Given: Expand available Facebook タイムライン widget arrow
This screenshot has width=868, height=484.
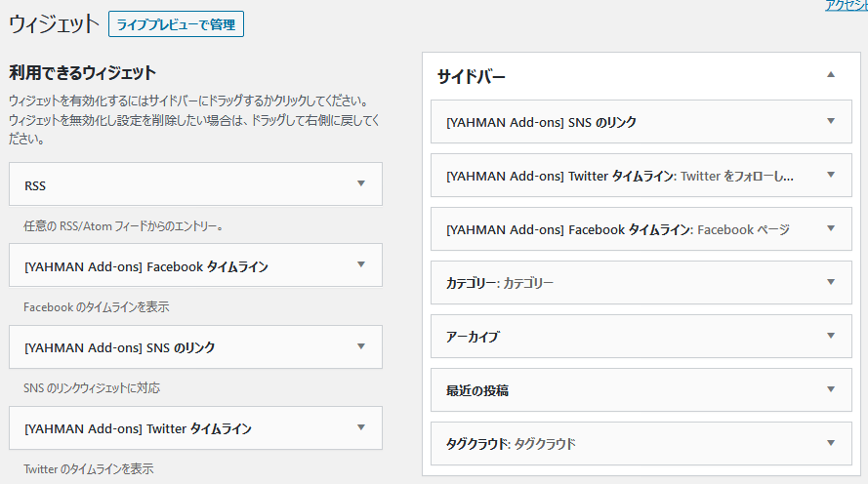Looking at the screenshot, I should 361,265.
